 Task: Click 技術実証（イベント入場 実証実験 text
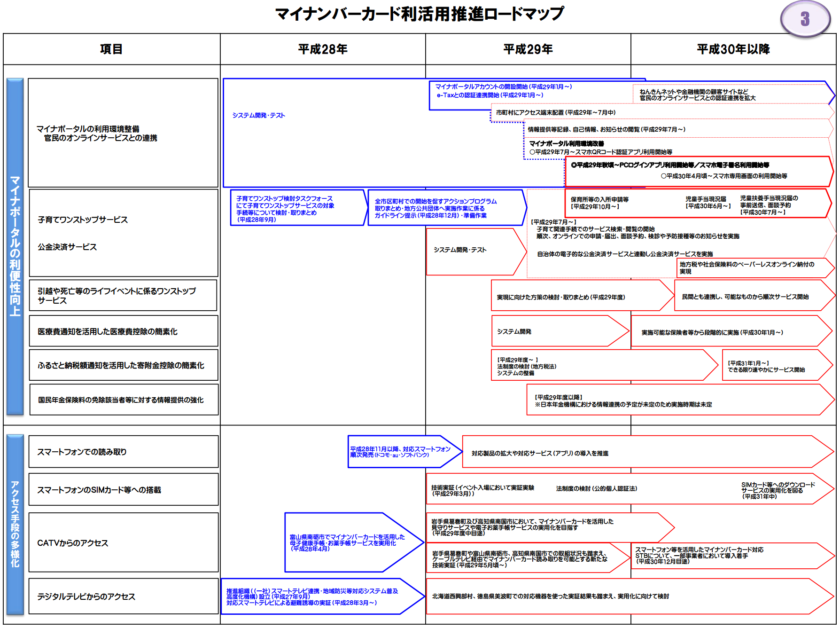pos(482,490)
